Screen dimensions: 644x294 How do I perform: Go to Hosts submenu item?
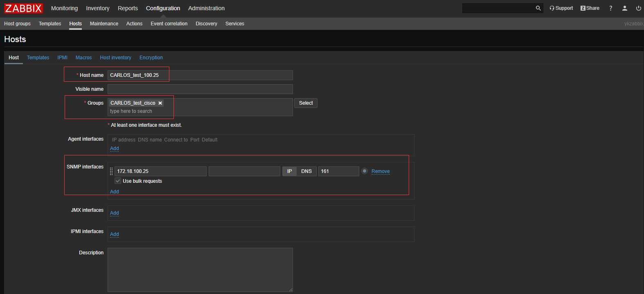pos(75,24)
